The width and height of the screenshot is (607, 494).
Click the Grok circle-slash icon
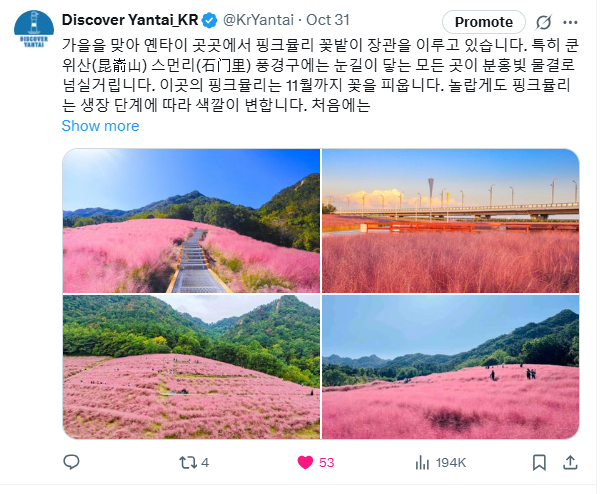pos(544,22)
